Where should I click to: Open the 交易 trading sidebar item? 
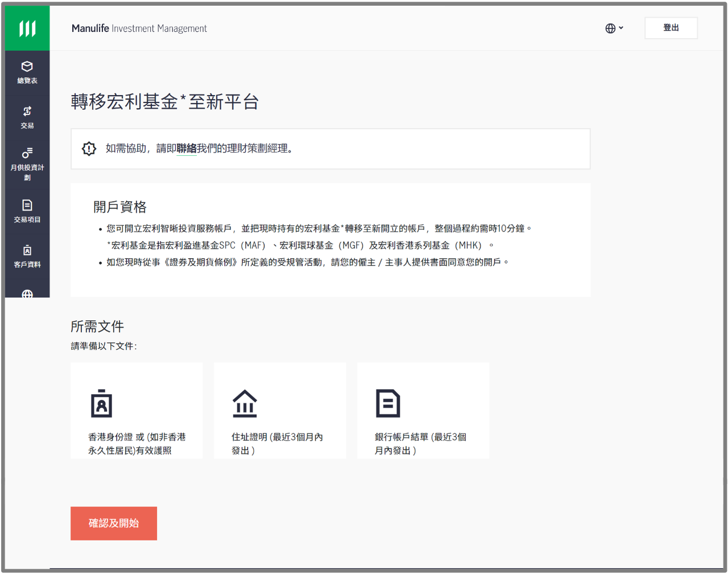pos(27,118)
